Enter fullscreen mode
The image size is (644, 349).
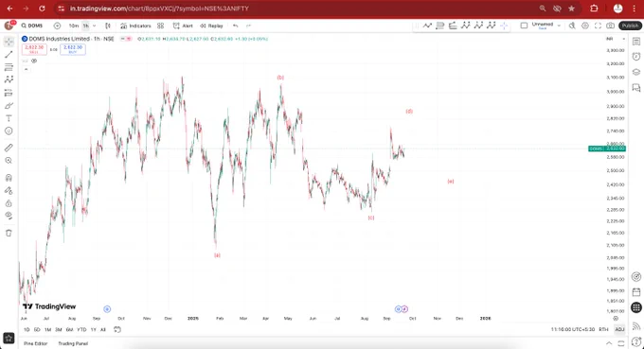(598, 26)
